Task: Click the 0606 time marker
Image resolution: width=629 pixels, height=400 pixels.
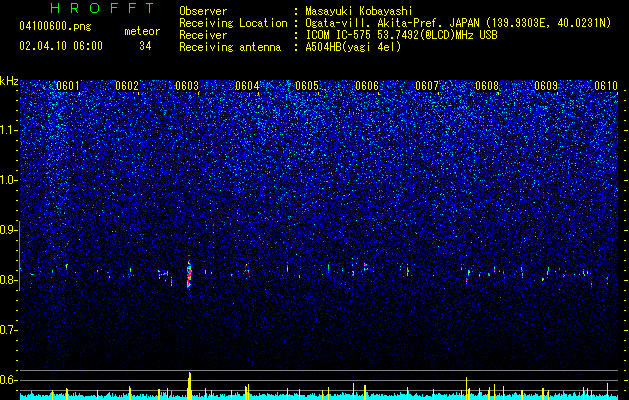Action: [367, 86]
